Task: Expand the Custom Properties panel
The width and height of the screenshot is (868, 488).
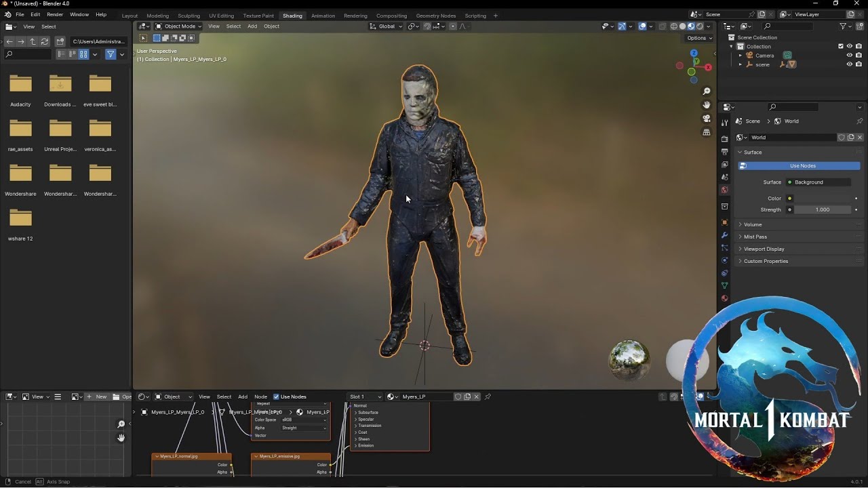Action: click(766, 261)
